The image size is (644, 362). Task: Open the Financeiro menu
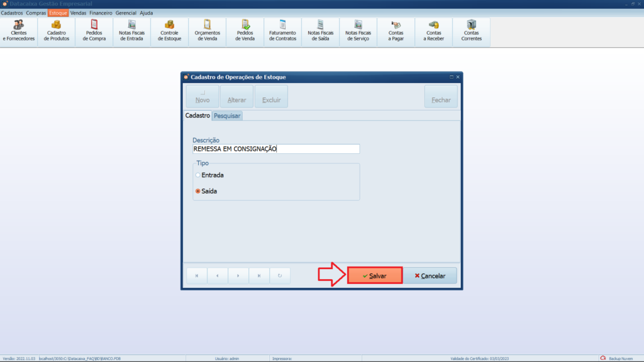pyautogui.click(x=101, y=13)
